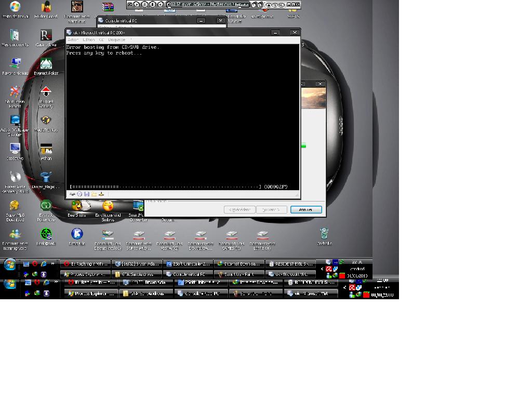The height and width of the screenshot is (399, 532).
Task: Select the Super Mp3 Download icon
Action: (x=15, y=211)
